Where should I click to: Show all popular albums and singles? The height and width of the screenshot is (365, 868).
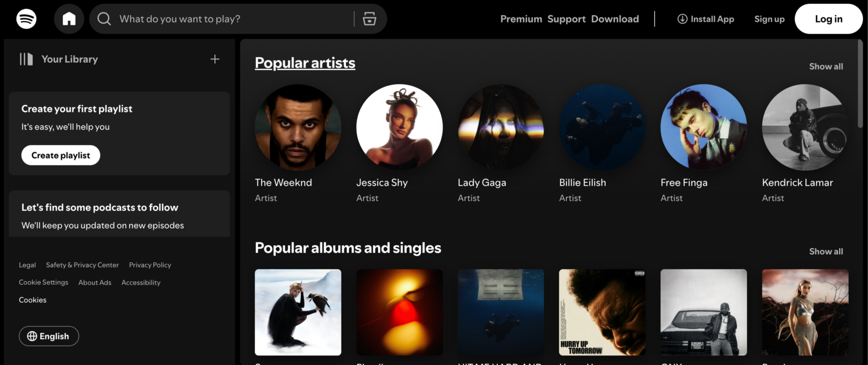[x=826, y=251]
